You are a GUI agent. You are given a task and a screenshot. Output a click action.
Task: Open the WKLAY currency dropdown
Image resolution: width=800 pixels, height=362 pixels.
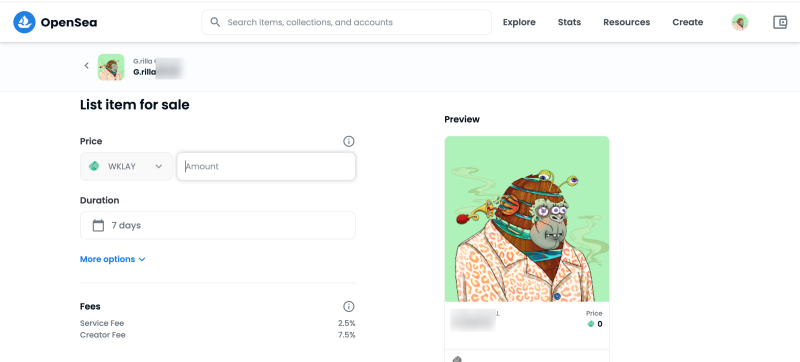pos(126,166)
